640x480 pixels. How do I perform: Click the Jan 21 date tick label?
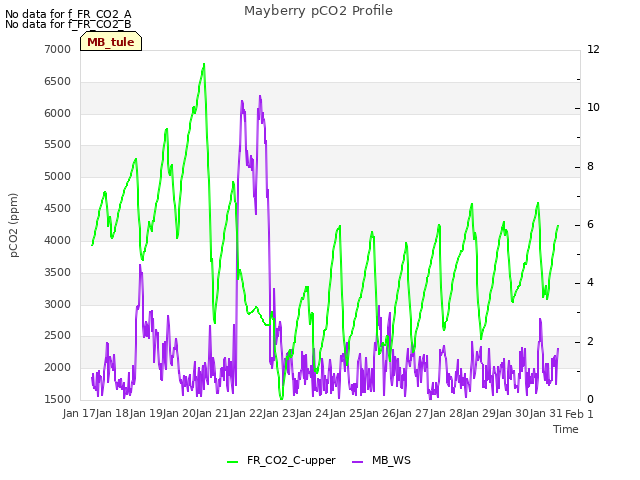pos(213,413)
